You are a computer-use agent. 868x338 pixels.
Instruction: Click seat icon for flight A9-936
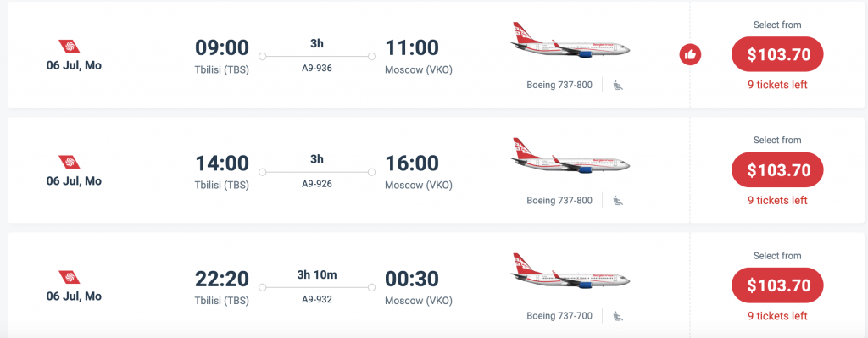click(618, 86)
